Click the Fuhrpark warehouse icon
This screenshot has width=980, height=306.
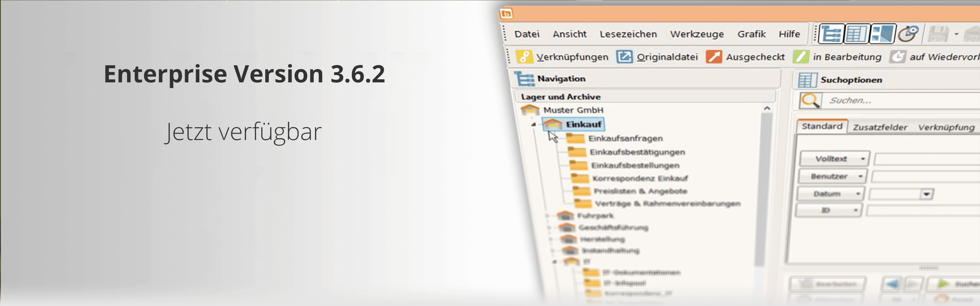(x=565, y=215)
